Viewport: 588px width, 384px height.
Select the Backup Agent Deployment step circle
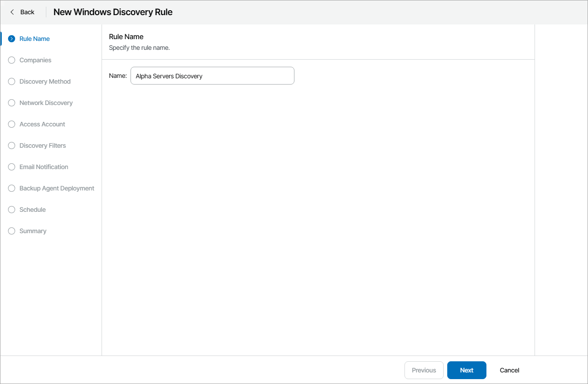click(12, 188)
